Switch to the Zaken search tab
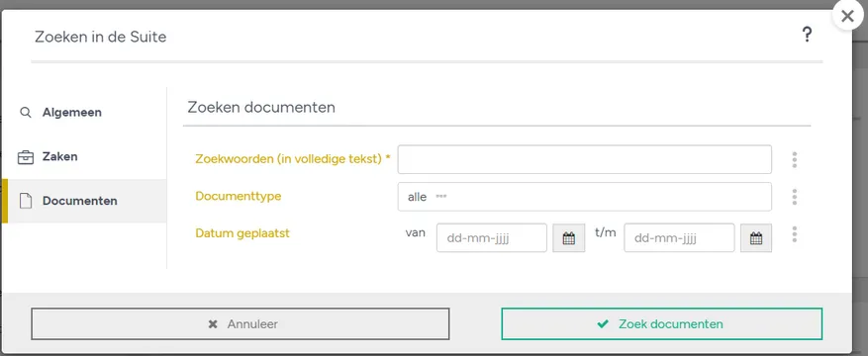 click(x=83, y=156)
